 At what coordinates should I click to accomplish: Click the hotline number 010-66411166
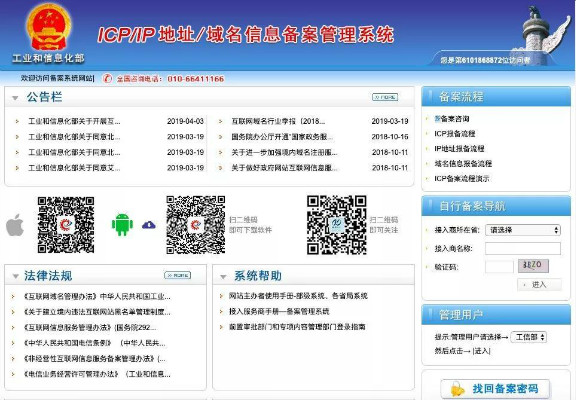click(195, 79)
